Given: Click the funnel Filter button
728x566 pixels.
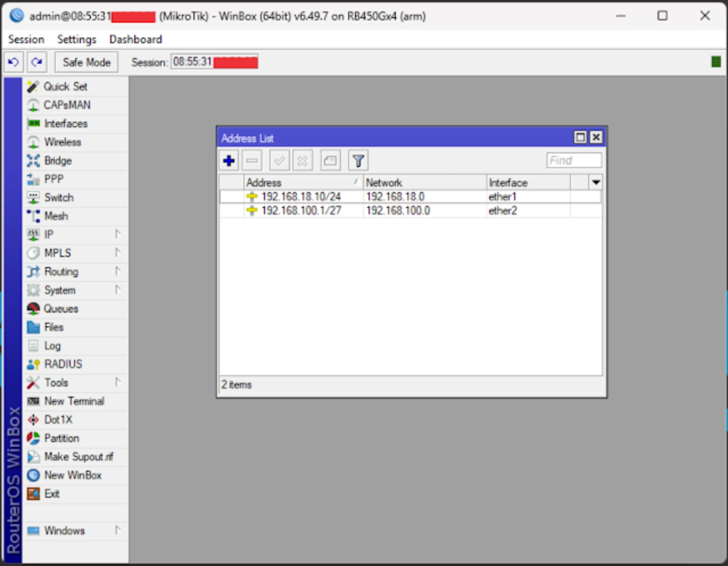Looking at the screenshot, I should pos(358,161).
